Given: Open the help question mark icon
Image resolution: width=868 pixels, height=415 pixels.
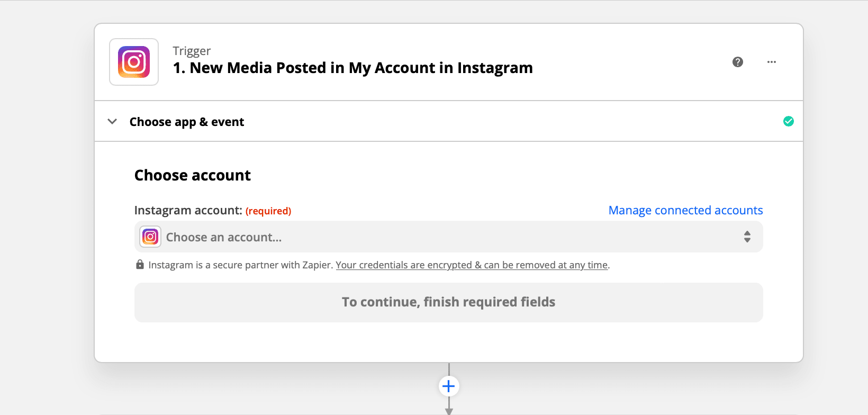Looking at the screenshot, I should (x=738, y=62).
